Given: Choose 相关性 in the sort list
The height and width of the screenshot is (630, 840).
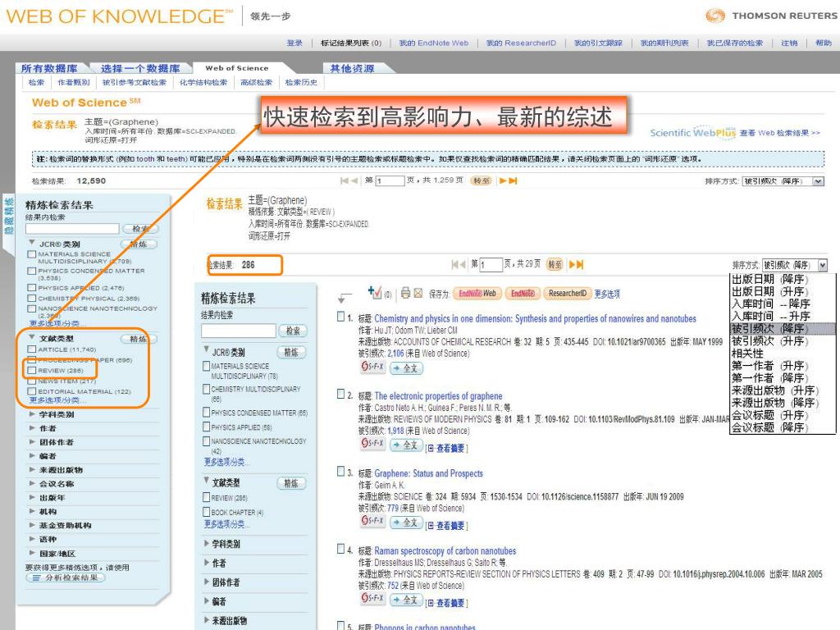Looking at the screenshot, I should click(x=747, y=354).
